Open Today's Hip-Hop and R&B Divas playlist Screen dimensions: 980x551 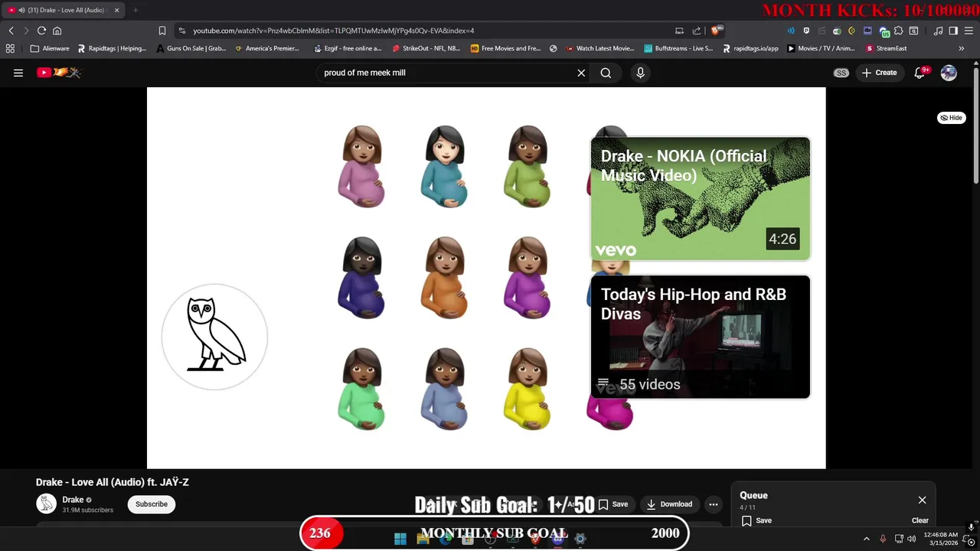pyautogui.click(x=701, y=337)
